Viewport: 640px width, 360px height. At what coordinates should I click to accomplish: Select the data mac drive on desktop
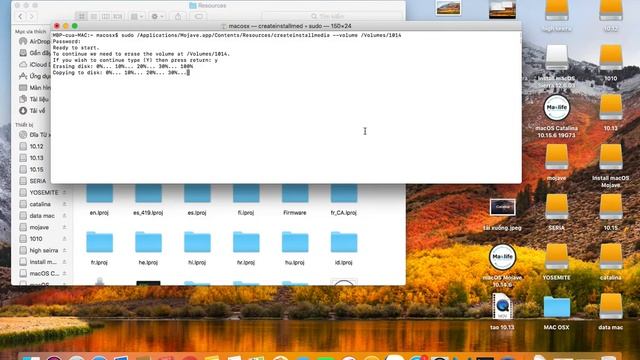[x=611, y=311]
